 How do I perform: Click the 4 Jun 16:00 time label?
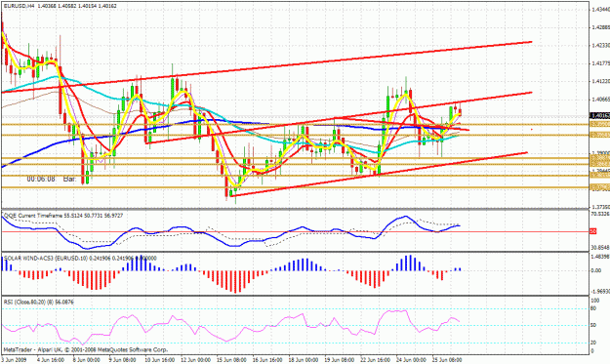click(51, 360)
